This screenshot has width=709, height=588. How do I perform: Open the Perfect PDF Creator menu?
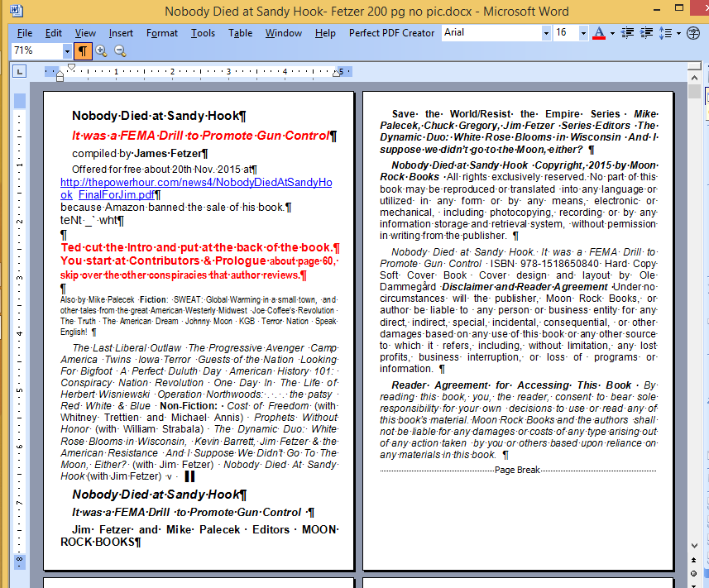tap(391, 33)
